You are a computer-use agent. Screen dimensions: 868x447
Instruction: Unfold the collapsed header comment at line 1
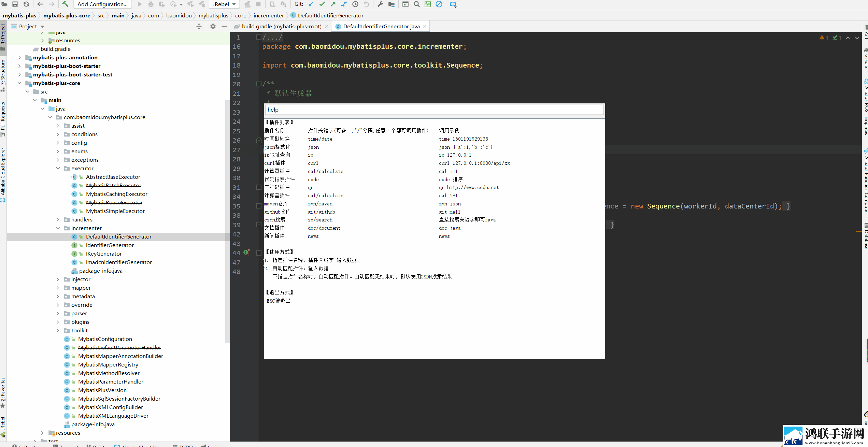pyautogui.click(x=259, y=37)
